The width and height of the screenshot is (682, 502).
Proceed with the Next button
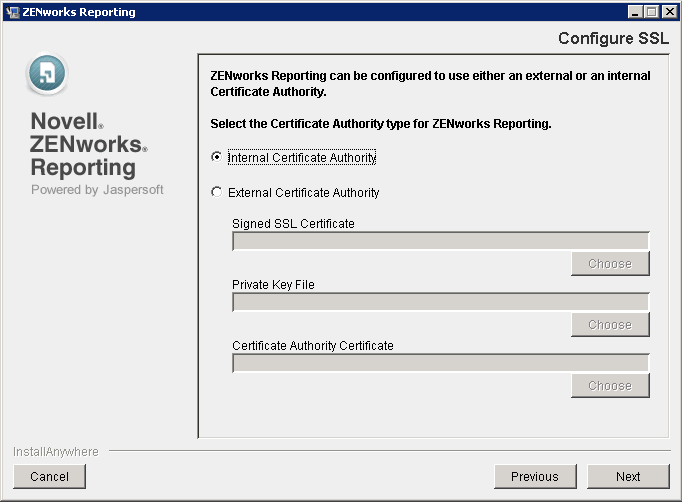[628, 476]
